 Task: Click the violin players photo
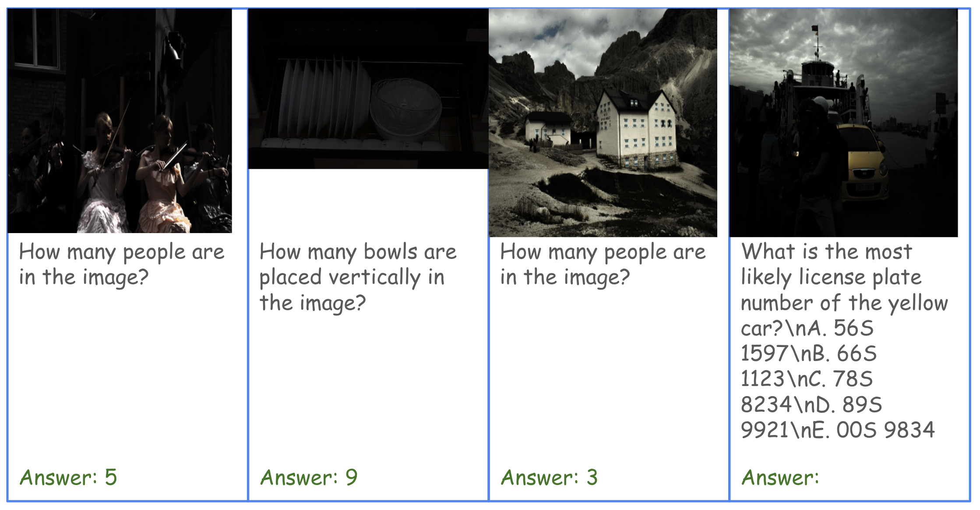click(120, 120)
